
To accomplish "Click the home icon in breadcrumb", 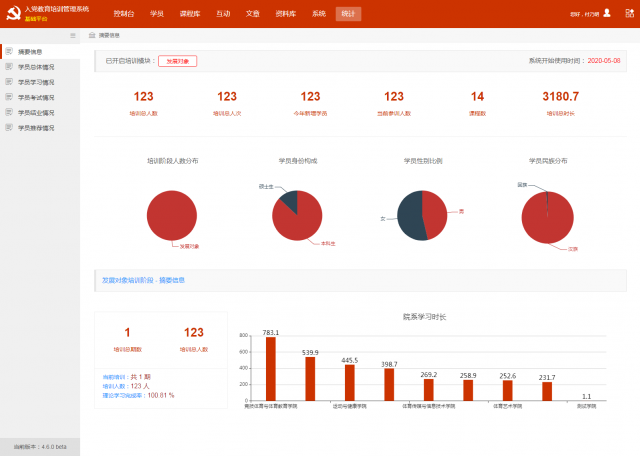I will (92, 35).
